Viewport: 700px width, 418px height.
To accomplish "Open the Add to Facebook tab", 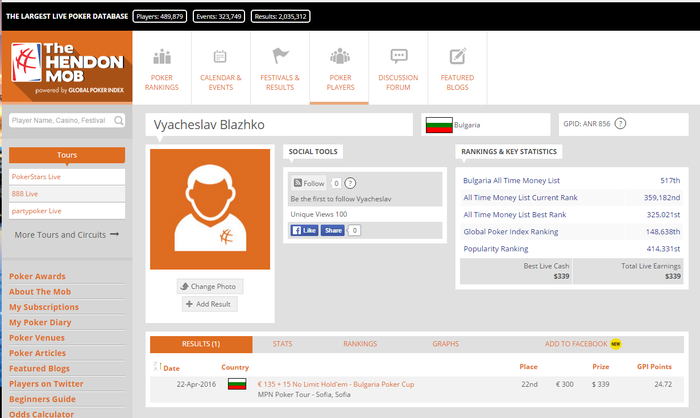I will (x=576, y=344).
